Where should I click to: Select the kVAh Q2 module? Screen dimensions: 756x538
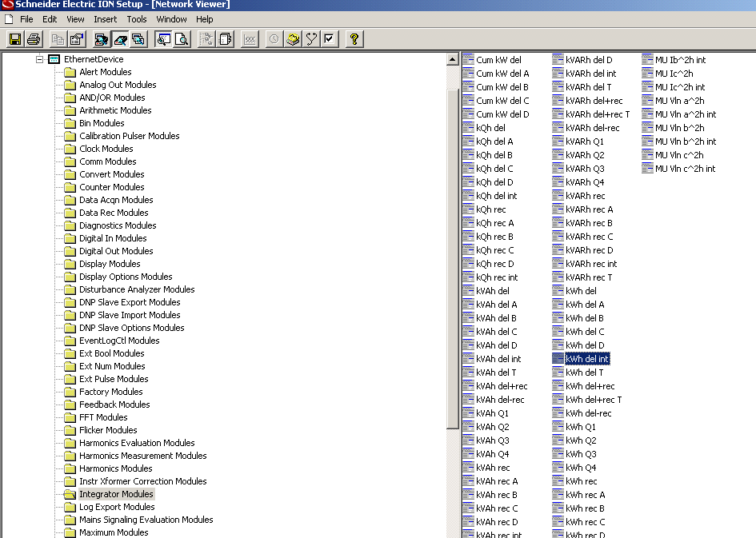492,427
